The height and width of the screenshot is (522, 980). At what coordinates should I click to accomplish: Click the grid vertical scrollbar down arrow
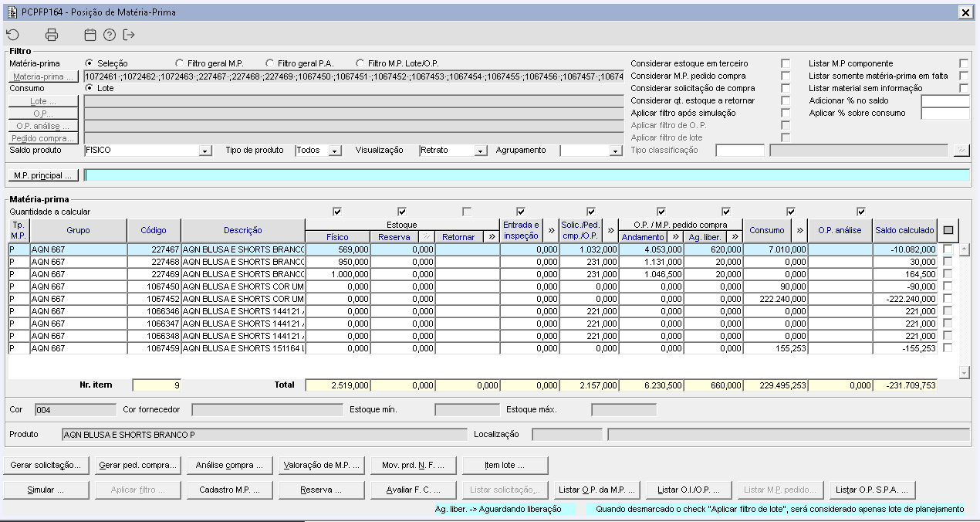click(963, 373)
